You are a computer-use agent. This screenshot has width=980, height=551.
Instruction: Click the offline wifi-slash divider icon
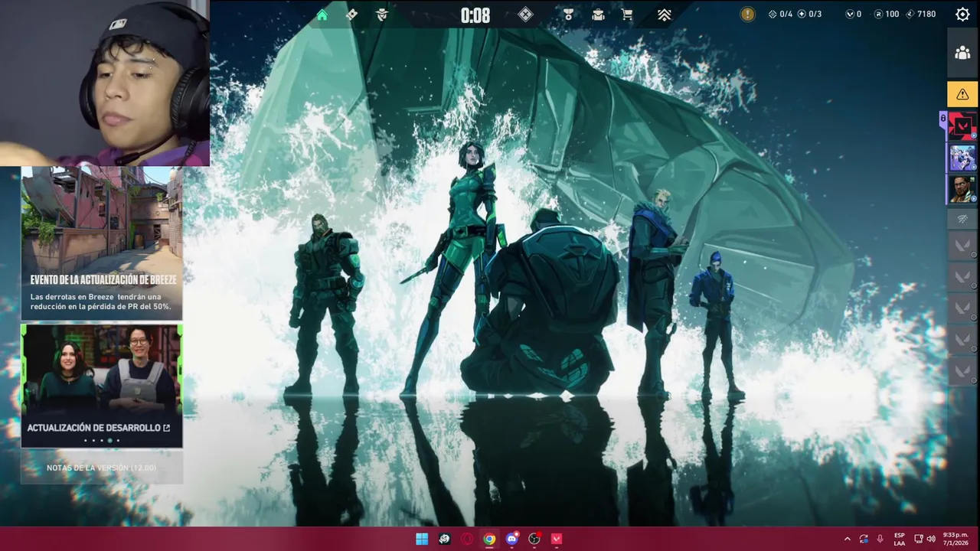coord(962,219)
